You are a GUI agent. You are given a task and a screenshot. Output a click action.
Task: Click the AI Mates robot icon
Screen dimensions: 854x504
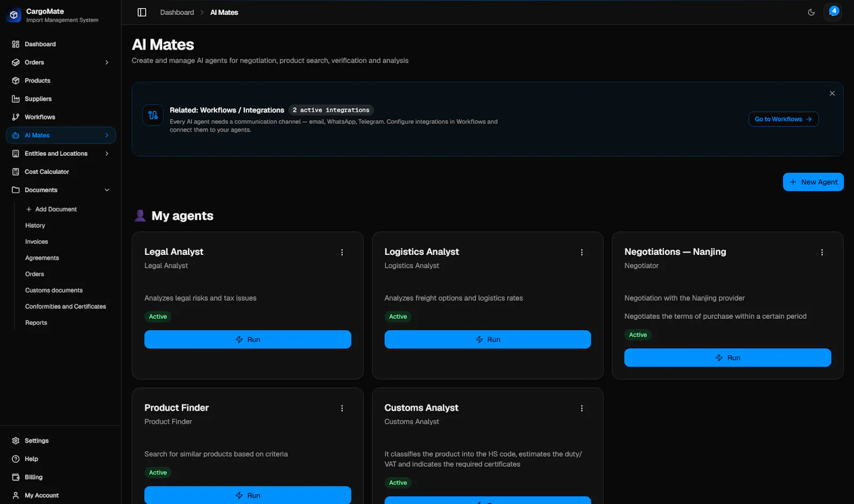(x=15, y=135)
